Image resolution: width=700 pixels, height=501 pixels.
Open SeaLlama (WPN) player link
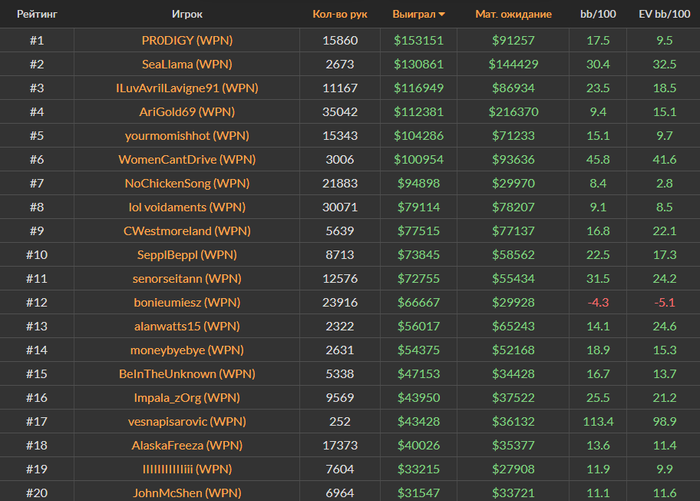click(187, 64)
